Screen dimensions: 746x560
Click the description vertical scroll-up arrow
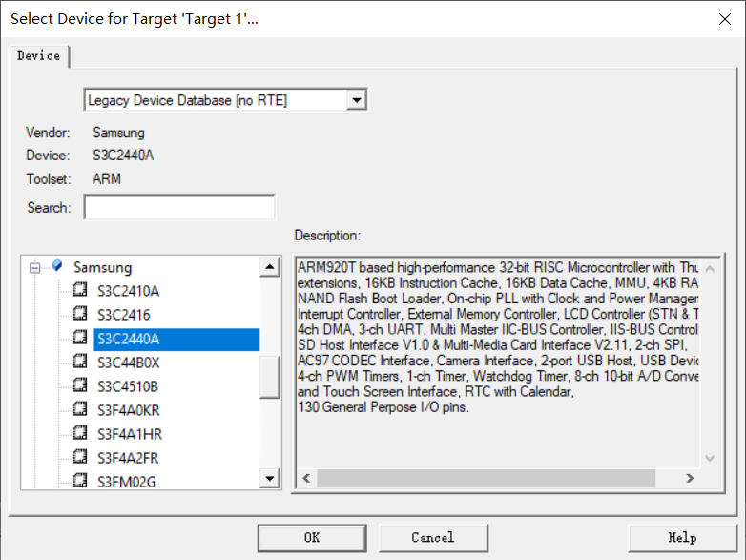tap(710, 269)
